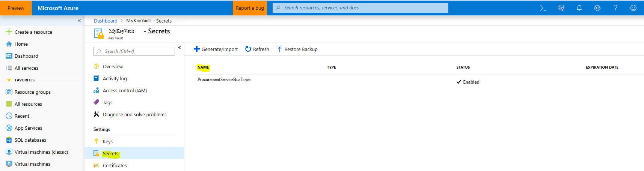Click the purple Tags icon
Image resolution: width=644 pixels, height=171 pixels.
[x=96, y=102]
